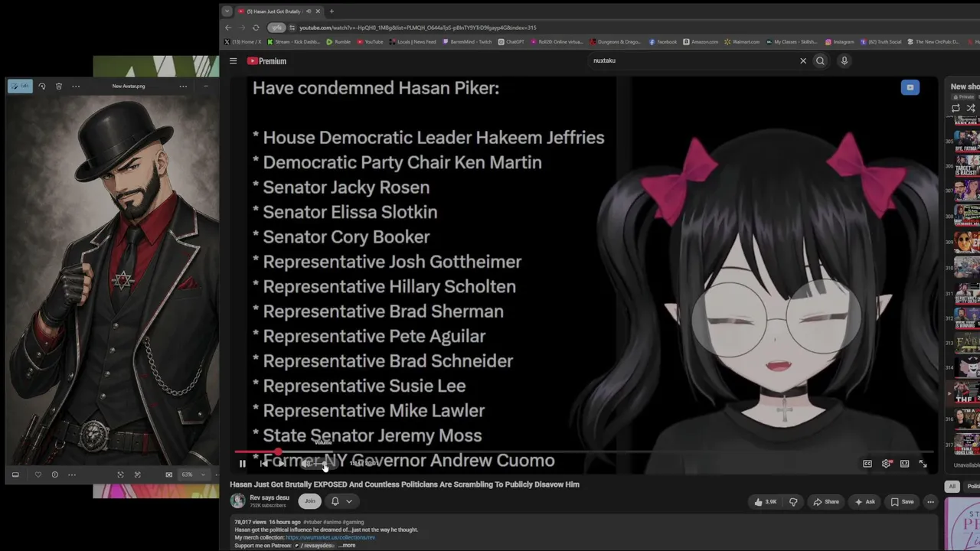Open the photo viewer's top toolbar overflow menu

coord(76,86)
